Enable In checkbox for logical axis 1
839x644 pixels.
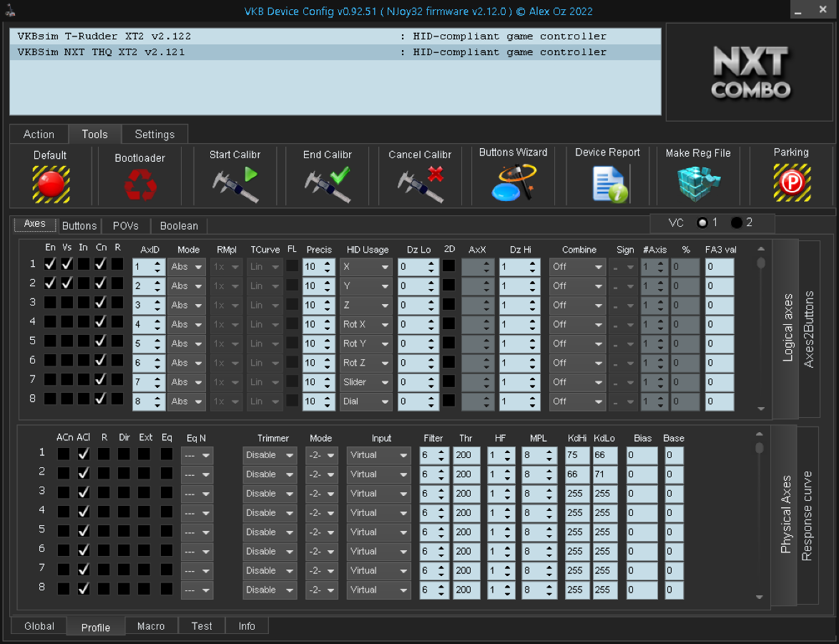(x=84, y=264)
